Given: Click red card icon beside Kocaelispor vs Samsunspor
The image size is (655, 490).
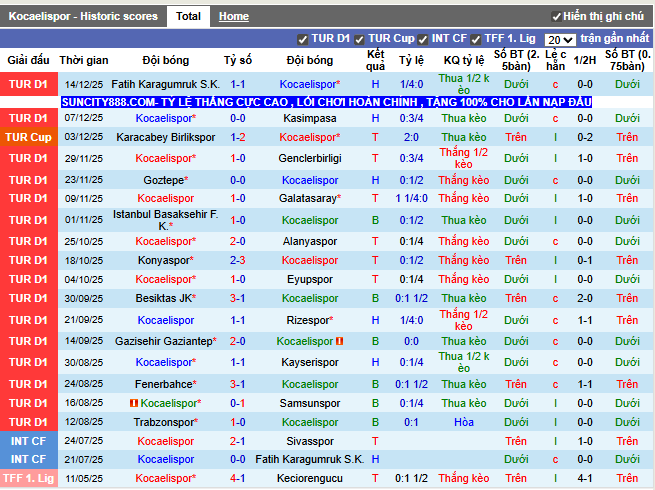Looking at the screenshot, I should [134, 403].
